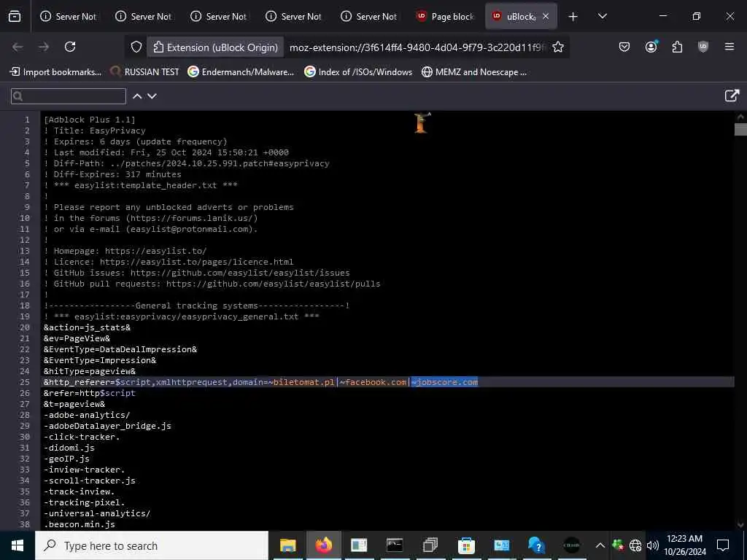Switch to fifth Server Not Found tab
Screen dimensions: 747x560
click(370, 16)
